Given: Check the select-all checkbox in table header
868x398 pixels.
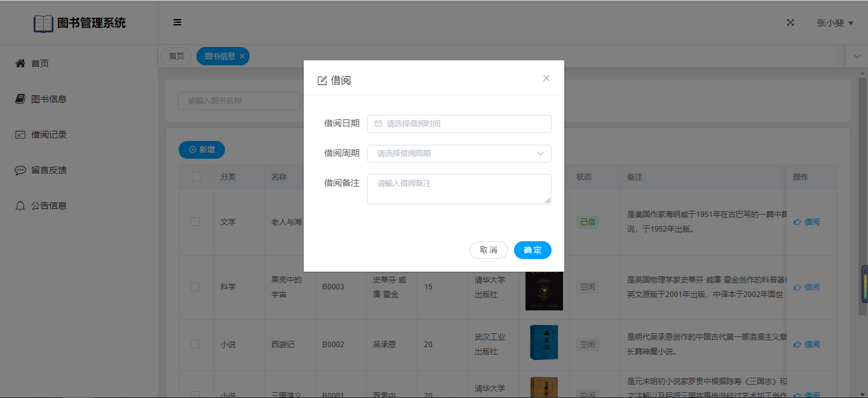Looking at the screenshot, I should pos(196,176).
